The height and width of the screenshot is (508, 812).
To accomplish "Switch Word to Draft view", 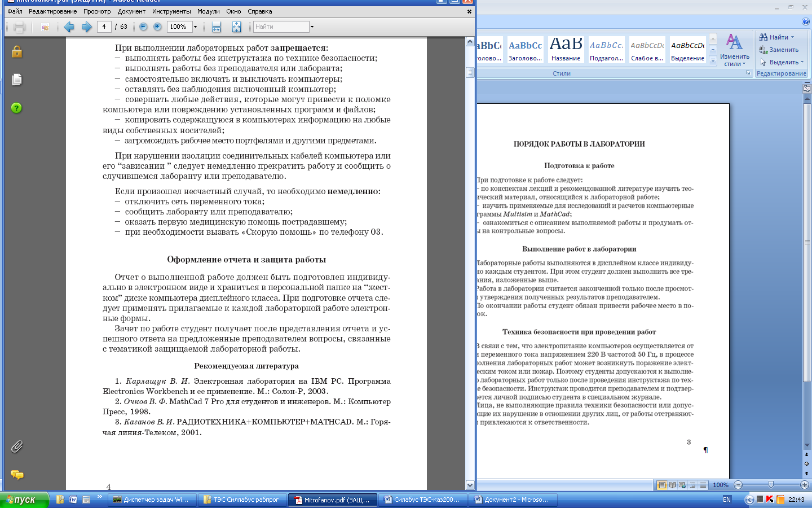I will pyautogui.click(x=703, y=485).
